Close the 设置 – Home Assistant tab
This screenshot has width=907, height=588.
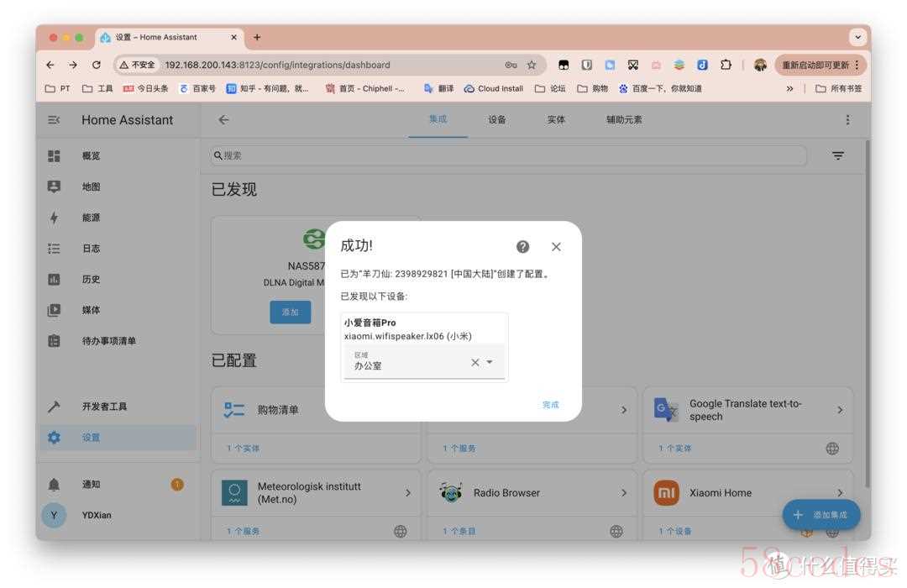(233, 37)
